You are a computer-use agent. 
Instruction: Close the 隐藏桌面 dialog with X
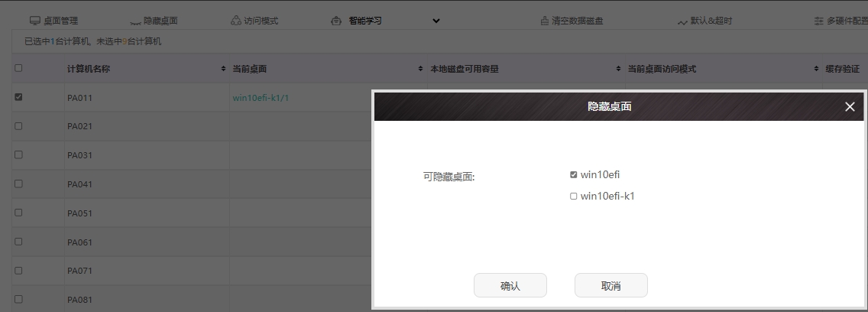click(x=850, y=106)
